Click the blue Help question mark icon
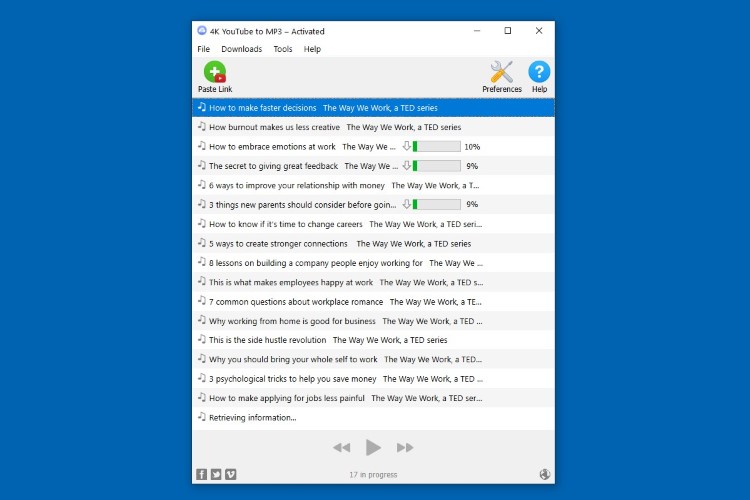This screenshot has height=500, width=750. pos(539,77)
